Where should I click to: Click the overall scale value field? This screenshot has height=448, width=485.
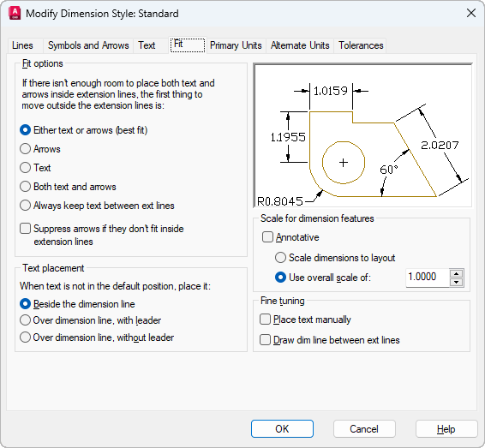point(428,278)
